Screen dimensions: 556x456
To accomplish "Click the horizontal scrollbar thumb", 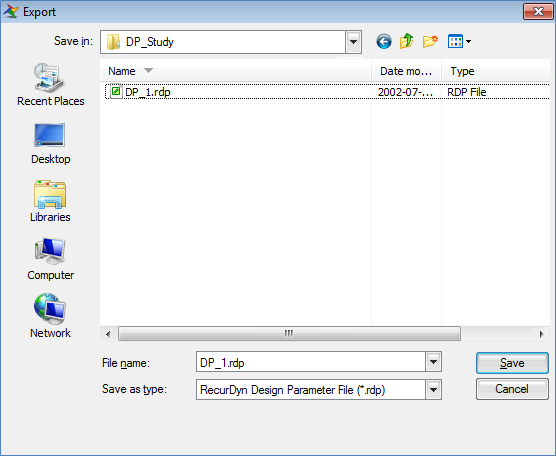I will tap(289, 334).
